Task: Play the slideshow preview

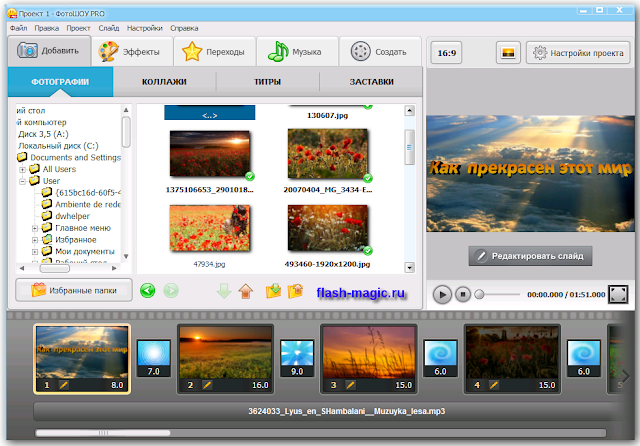Action: pyautogui.click(x=442, y=294)
